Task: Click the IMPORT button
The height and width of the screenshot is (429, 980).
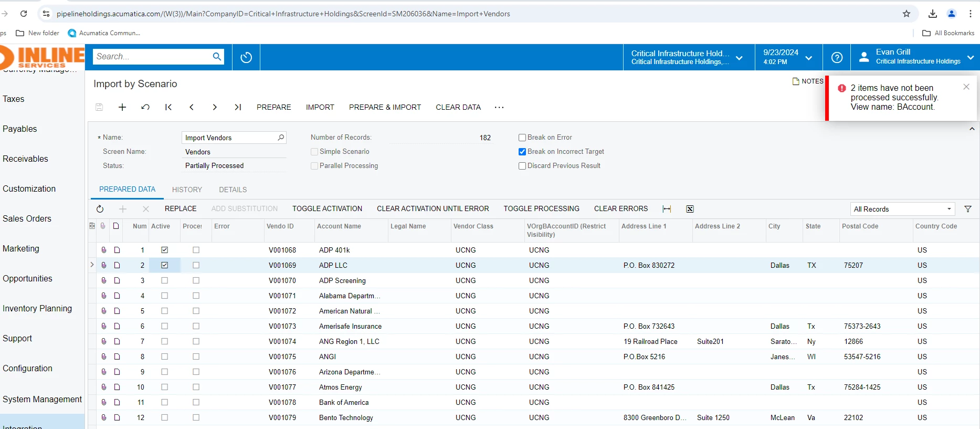Action: tap(320, 107)
